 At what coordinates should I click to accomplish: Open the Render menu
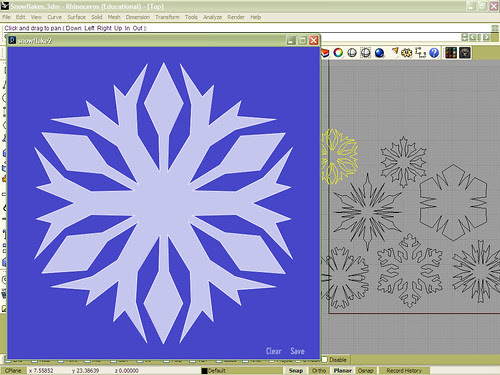[236, 17]
